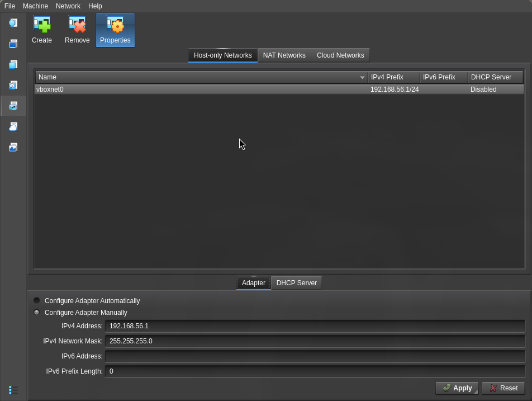Image resolution: width=532 pixels, height=401 pixels.
Task: Switch to the Cloud Networks tab
Action: tap(340, 55)
